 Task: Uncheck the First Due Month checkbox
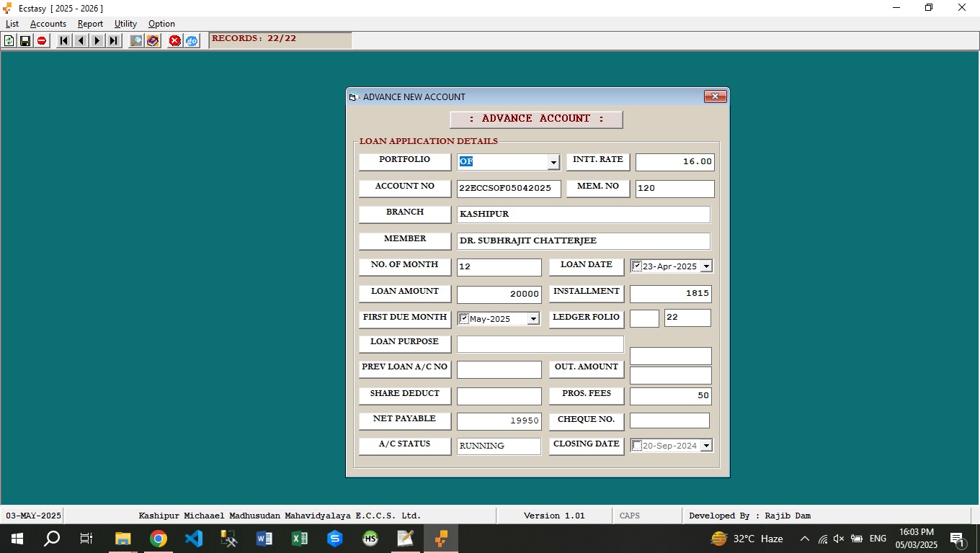464,318
